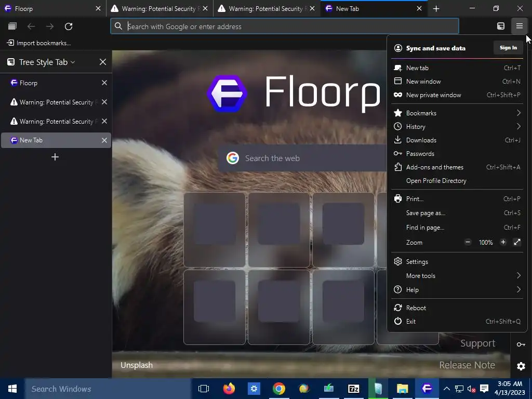The width and height of the screenshot is (532, 399).
Task: Open the gear settings icon in browser sidebar
Action: [521, 366]
